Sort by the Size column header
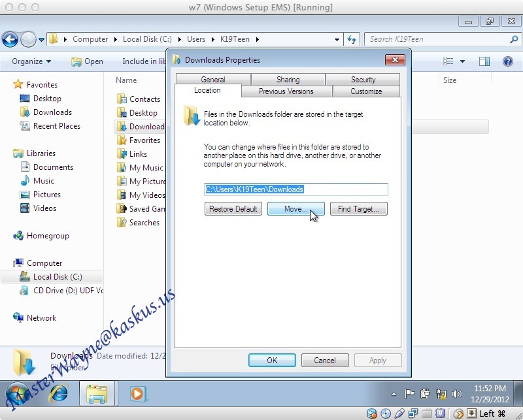Image resolution: width=523 pixels, height=420 pixels. click(450, 80)
